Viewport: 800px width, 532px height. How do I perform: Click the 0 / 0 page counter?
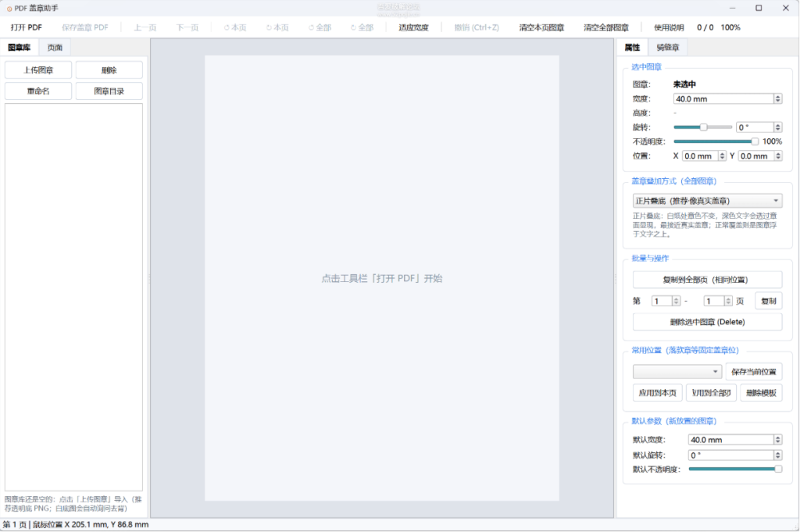[705, 27]
